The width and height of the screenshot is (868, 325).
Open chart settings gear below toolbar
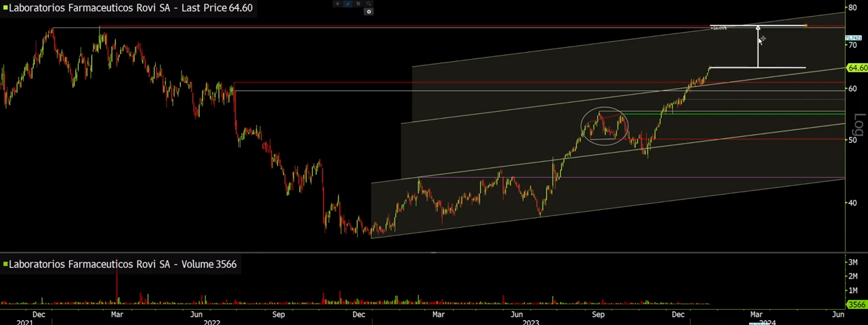(369, 12)
